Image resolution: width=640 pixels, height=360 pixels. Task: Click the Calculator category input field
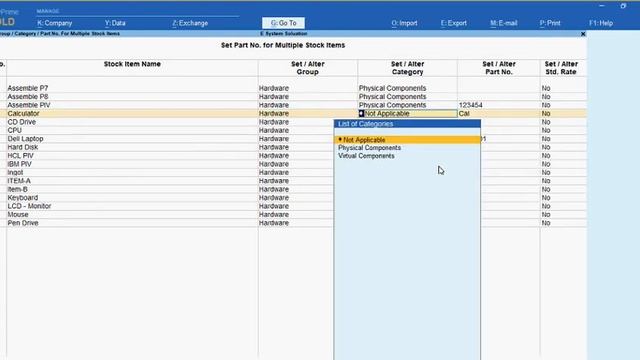407,113
